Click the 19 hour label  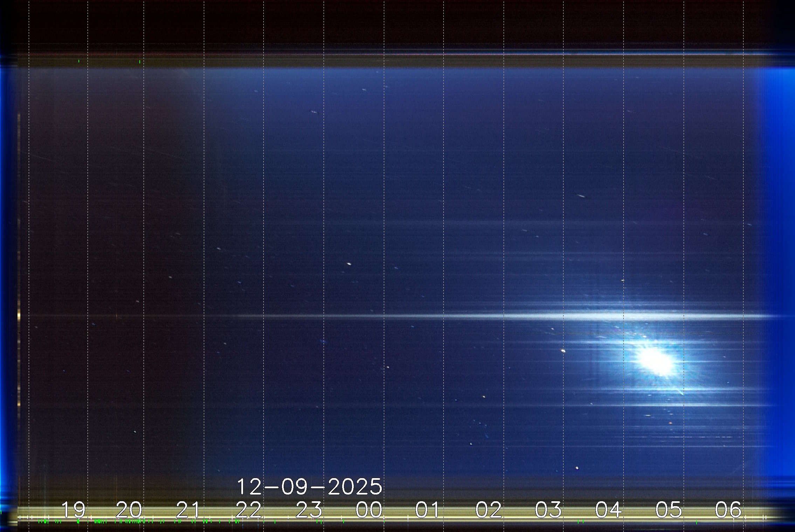73,509
